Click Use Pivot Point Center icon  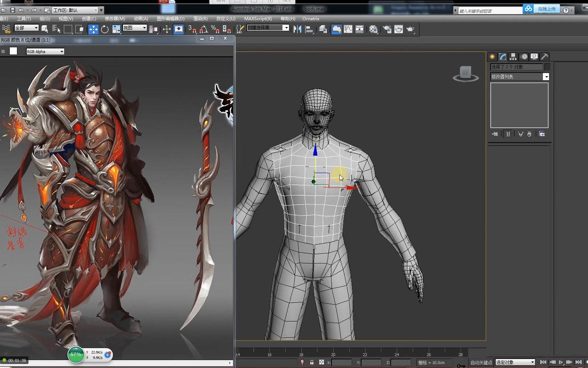point(154,29)
